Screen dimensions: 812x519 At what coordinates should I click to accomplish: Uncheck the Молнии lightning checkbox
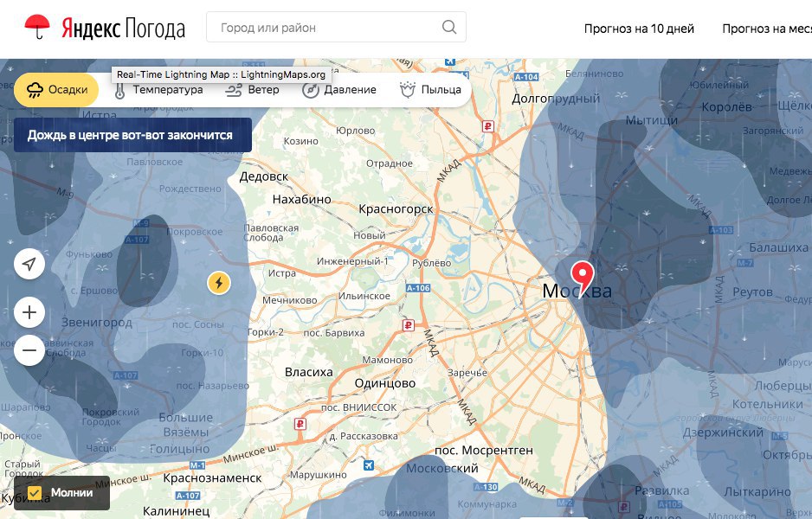point(35,492)
